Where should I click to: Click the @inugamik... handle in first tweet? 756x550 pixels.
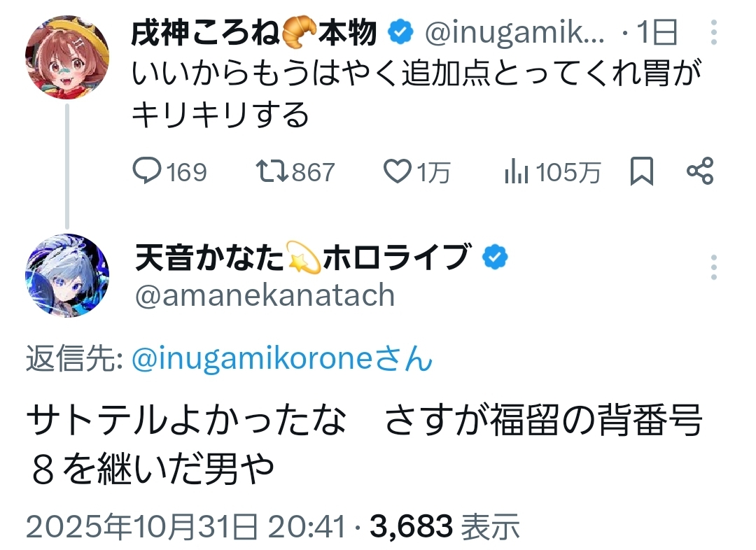click(511, 32)
